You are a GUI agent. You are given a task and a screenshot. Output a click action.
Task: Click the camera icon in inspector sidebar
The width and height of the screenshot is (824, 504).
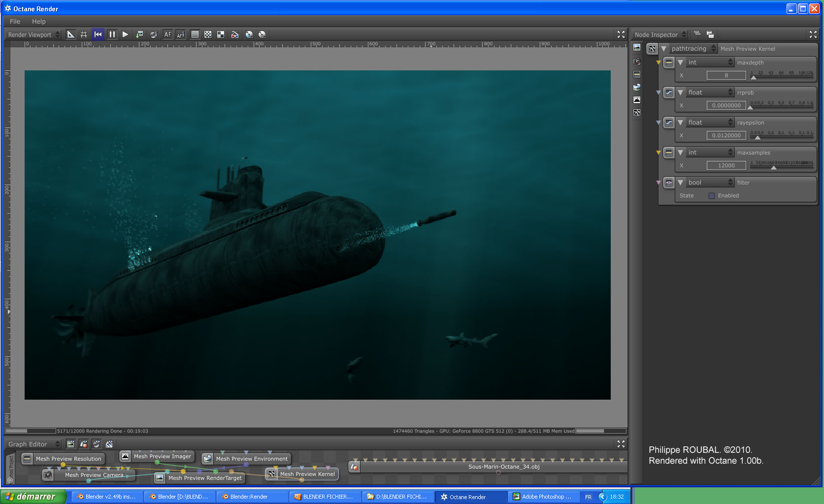coord(637,62)
